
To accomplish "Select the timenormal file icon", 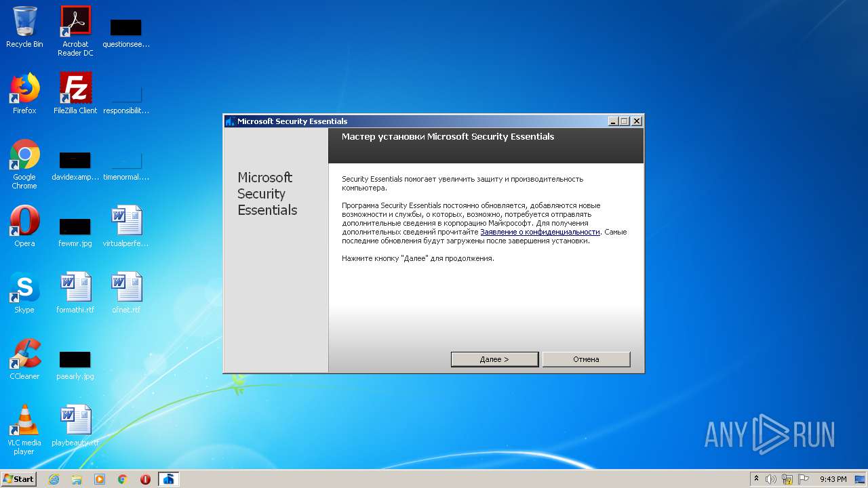I will [126, 165].
